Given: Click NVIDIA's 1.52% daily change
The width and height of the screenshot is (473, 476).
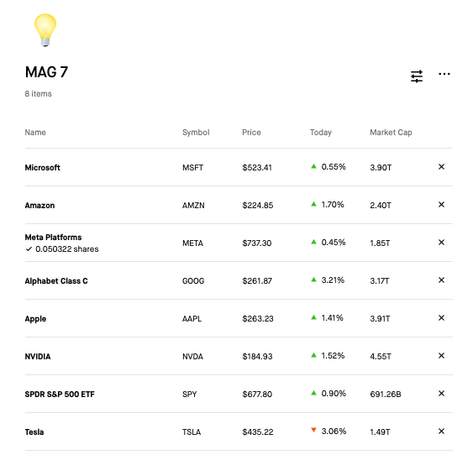Looking at the screenshot, I should (328, 355).
